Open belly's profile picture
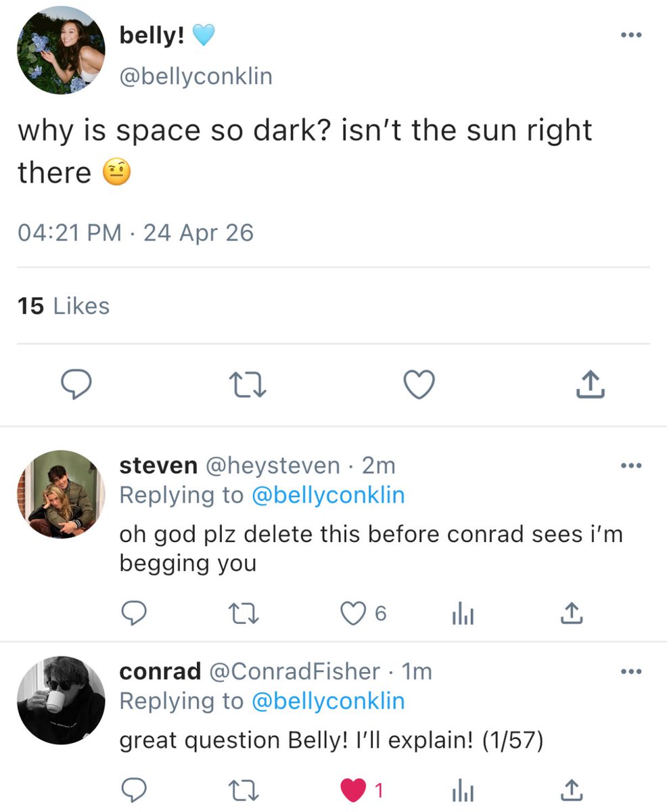 click(x=62, y=49)
